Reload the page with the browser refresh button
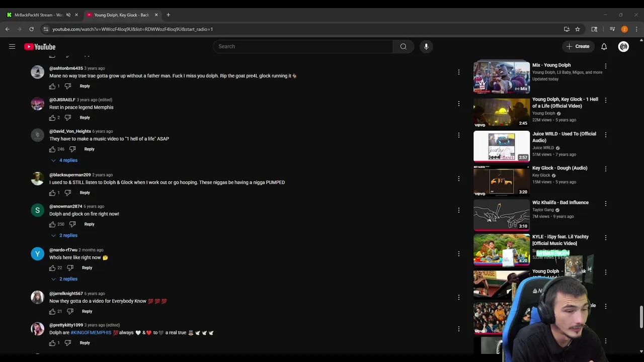The height and width of the screenshot is (362, 644). pyautogui.click(x=31, y=29)
